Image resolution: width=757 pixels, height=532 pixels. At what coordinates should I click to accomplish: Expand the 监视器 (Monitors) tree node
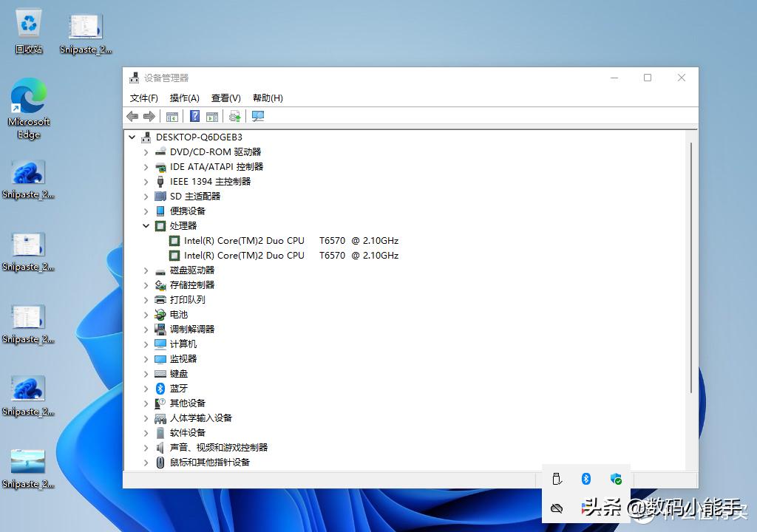click(x=146, y=358)
